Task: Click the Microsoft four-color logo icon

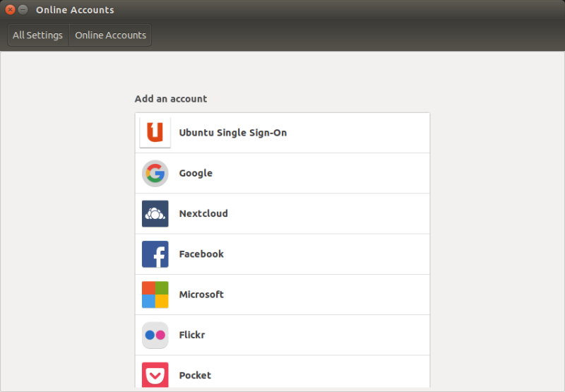Action: pos(155,295)
